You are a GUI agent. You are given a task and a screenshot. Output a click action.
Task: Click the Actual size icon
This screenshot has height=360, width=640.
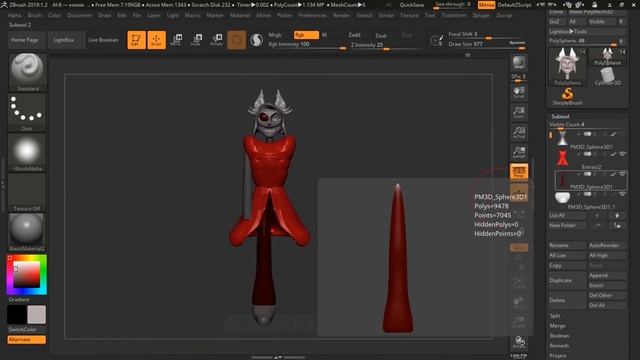coord(519,132)
